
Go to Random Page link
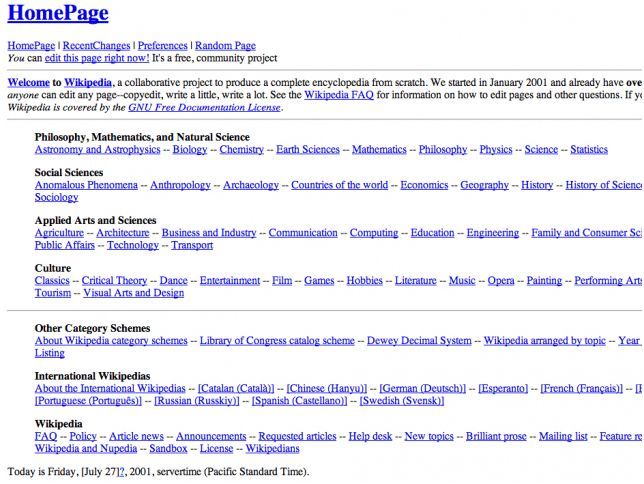pos(225,46)
